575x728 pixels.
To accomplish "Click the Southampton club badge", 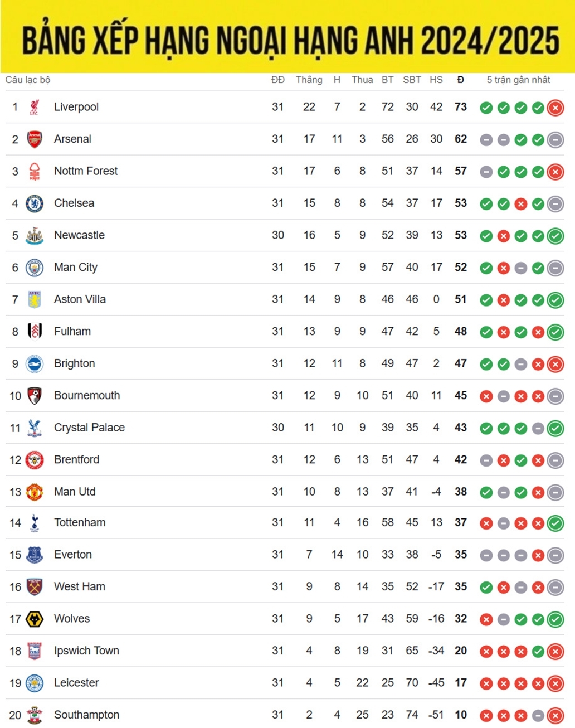I will click(35, 715).
